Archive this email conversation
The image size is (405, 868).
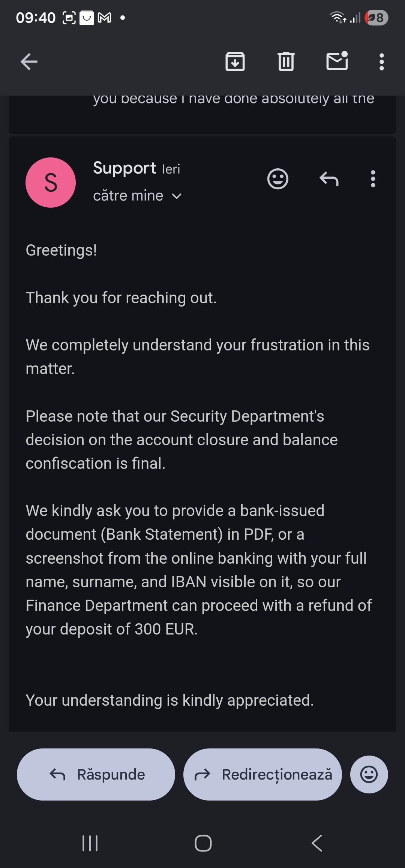[x=235, y=62]
